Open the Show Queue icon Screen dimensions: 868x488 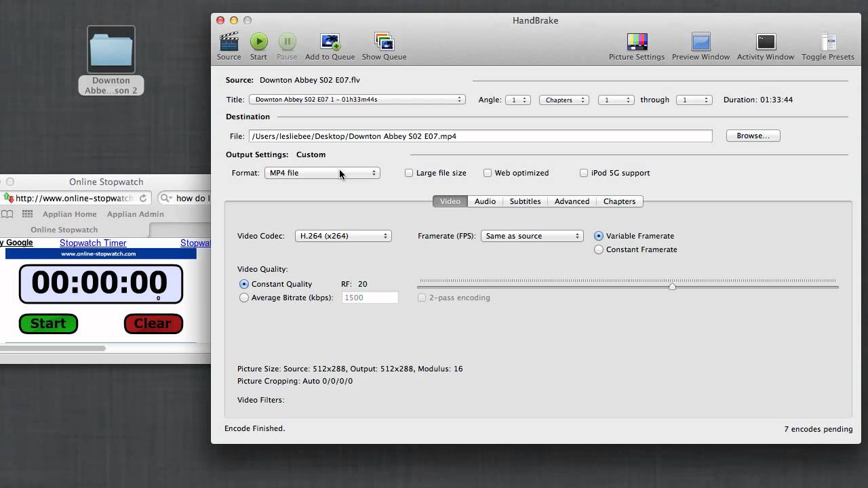384,41
